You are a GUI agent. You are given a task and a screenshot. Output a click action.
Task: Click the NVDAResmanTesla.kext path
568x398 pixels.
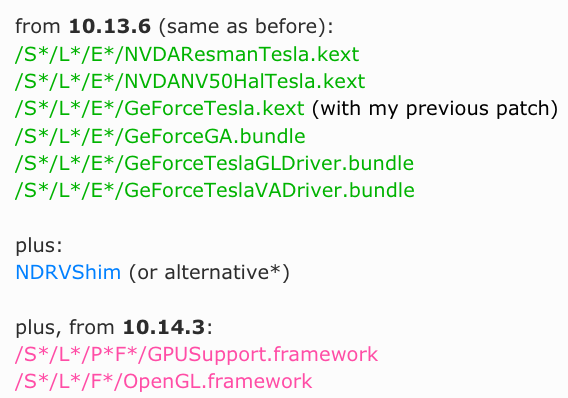(187, 55)
